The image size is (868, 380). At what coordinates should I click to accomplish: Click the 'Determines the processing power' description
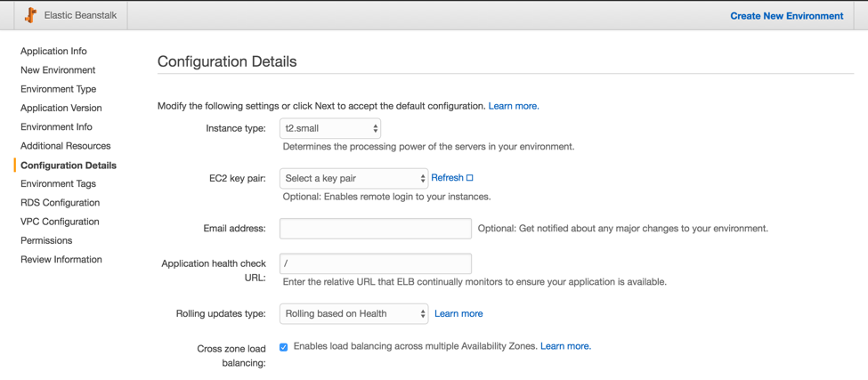428,147
